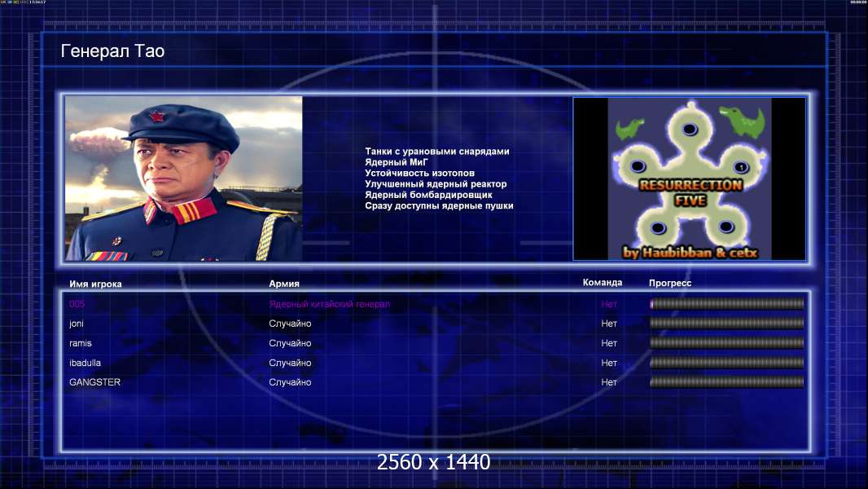The width and height of the screenshot is (868, 489).
Task: Click team 'Нет' in ibadulla row
Action: click(x=609, y=363)
